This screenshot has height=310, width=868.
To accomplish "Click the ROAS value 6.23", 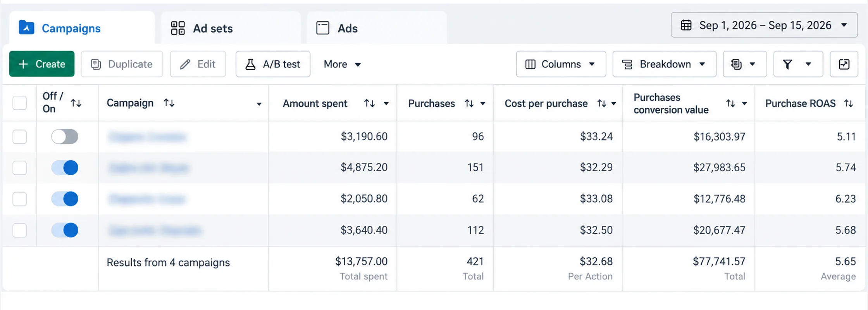I will click(x=845, y=199).
